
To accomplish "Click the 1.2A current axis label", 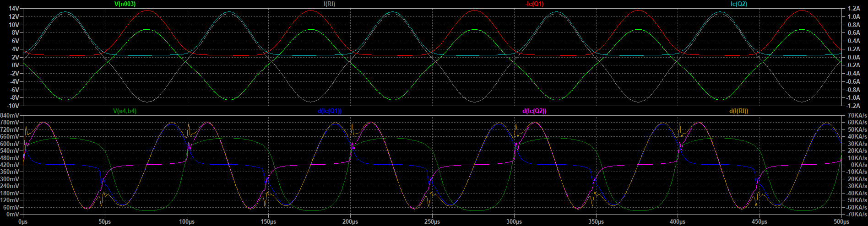I will [853, 9].
